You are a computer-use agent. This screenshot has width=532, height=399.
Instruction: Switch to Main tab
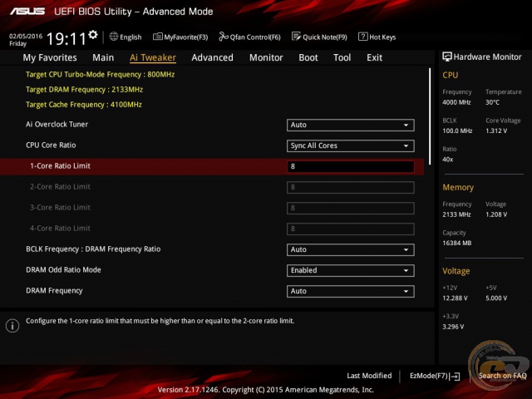point(103,57)
